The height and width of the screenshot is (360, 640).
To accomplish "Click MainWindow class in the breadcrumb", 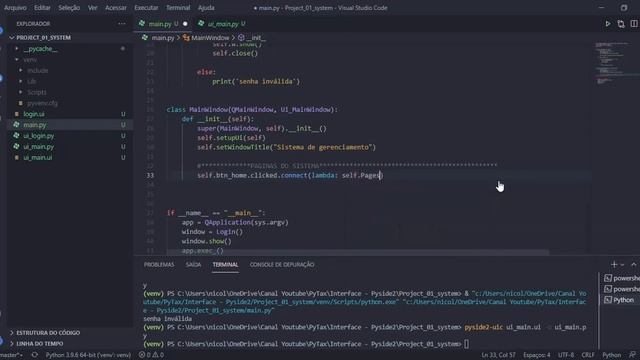I will click(x=210, y=38).
